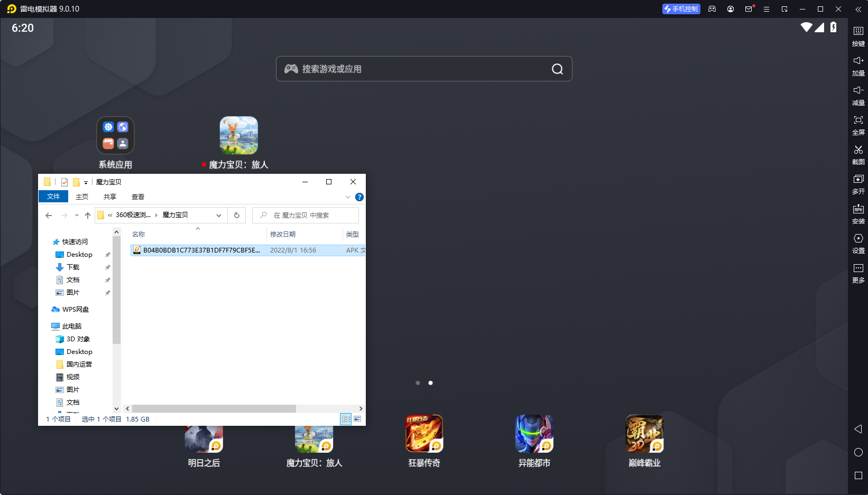Enter fullscreen with the 全屏 icon

(858, 125)
